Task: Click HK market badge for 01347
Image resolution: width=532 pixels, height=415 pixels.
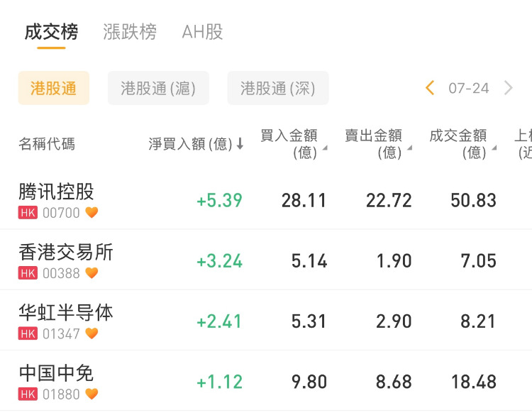Action: click(x=28, y=333)
